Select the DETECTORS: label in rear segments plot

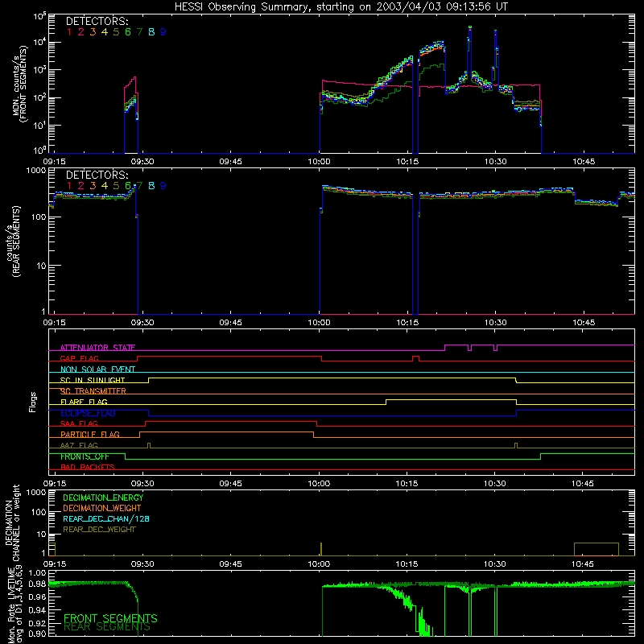click(x=97, y=175)
